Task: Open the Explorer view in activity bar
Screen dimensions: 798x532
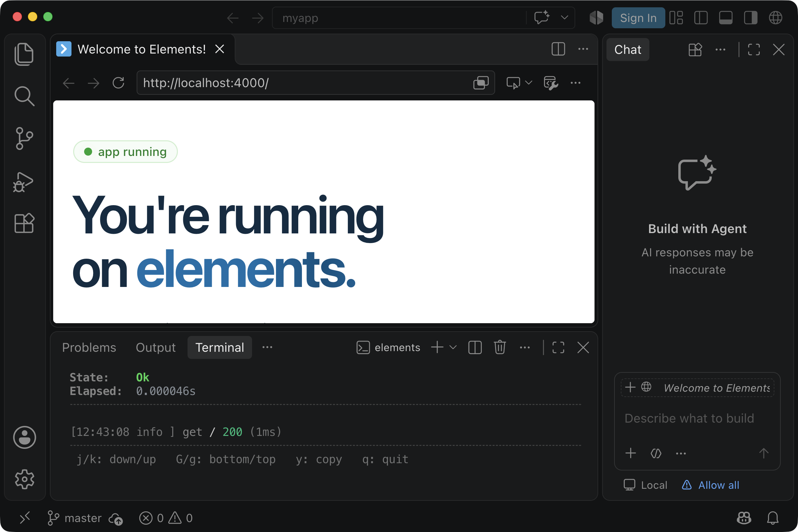Action: click(24, 54)
